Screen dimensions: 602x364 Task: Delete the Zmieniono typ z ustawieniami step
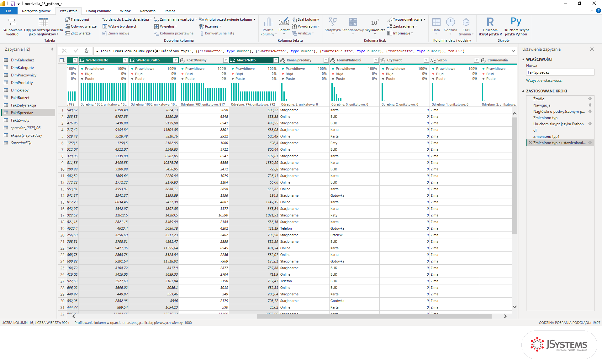[530, 143]
